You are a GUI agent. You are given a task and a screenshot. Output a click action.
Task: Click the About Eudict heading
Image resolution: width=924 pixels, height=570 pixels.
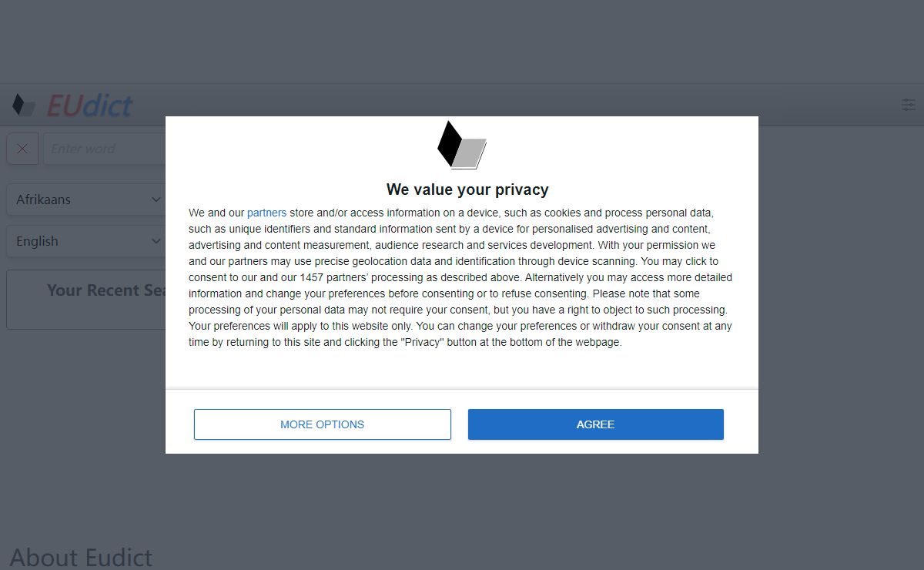tap(81, 557)
